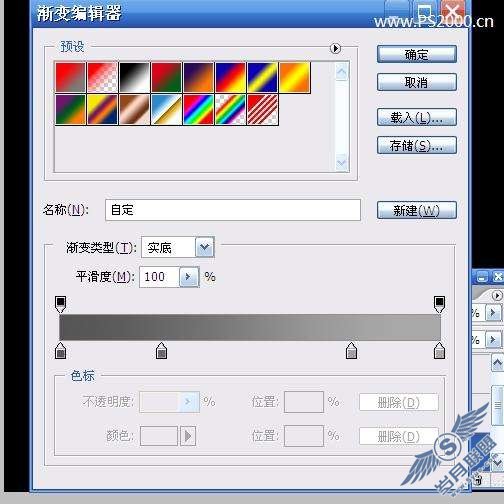Viewport: 504px width, 504px height.
Task: Open the 渐变类型 dropdown
Action: tap(204, 247)
